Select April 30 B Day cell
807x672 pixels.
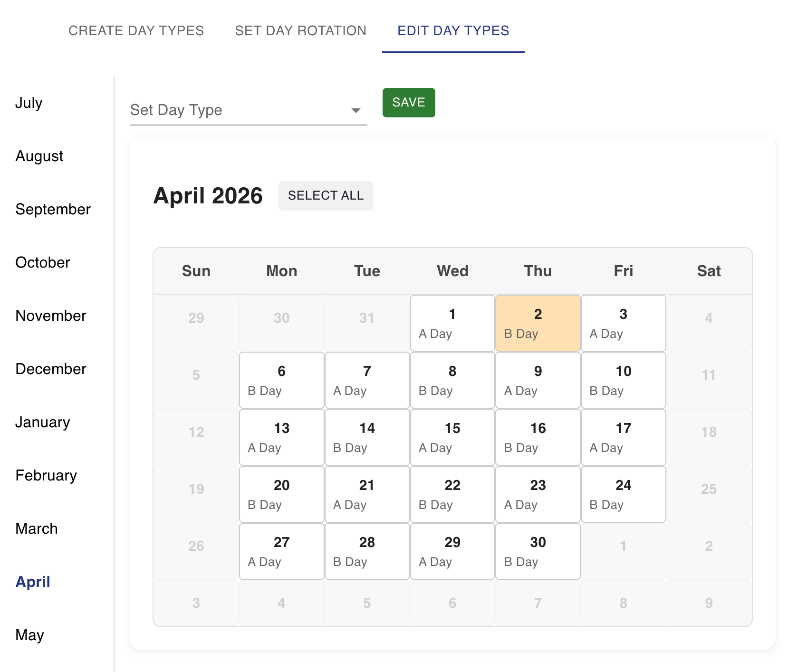pyautogui.click(x=538, y=551)
